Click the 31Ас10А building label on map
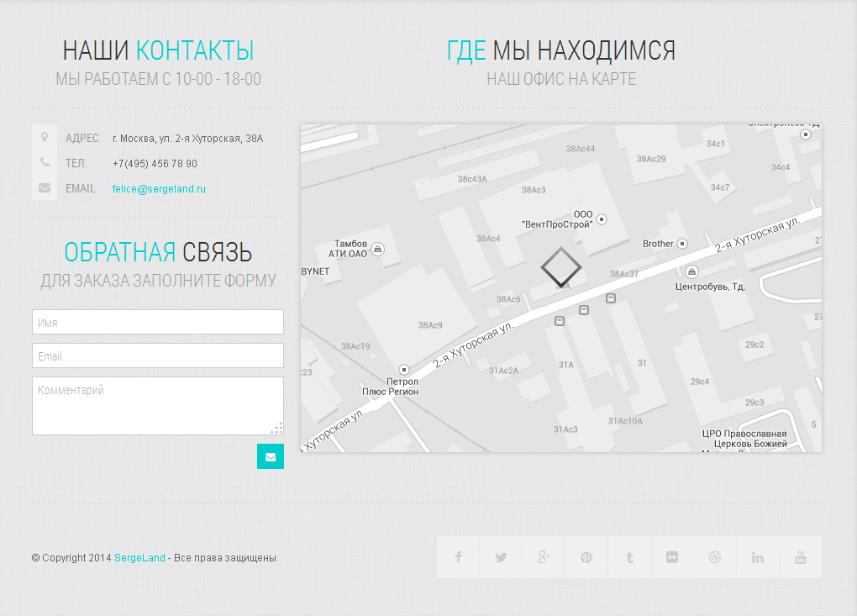 coord(625,421)
